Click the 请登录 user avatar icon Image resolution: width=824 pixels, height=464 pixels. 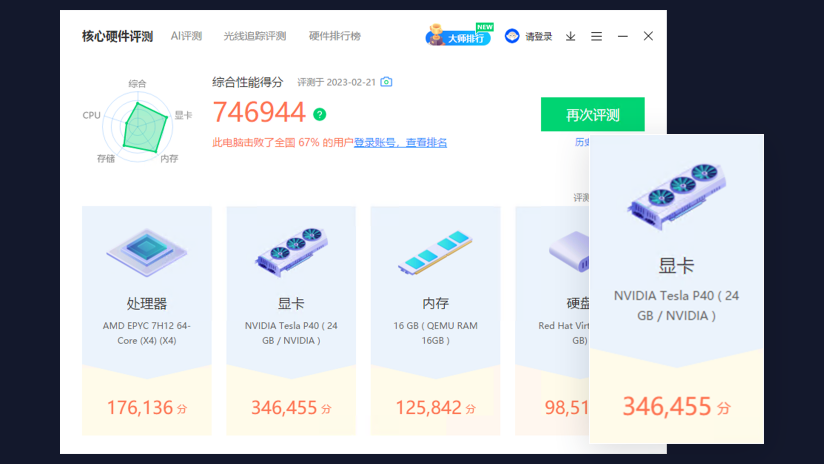(x=512, y=36)
